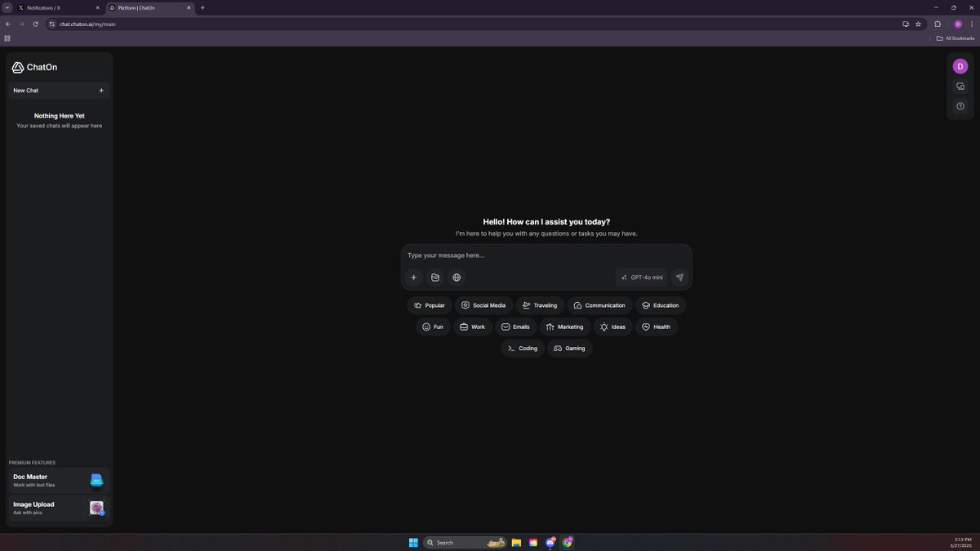Open the help question mark icon
The height and width of the screenshot is (551, 980).
[960, 106]
